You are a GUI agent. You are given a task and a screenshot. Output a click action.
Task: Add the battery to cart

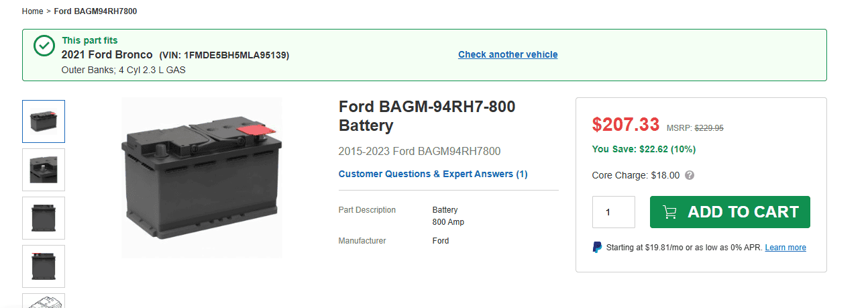730,212
